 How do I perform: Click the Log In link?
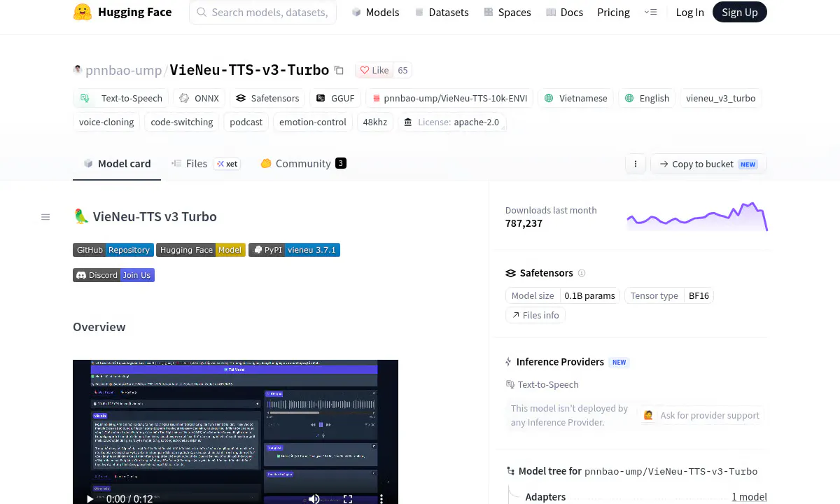pyautogui.click(x=689, y=12)
